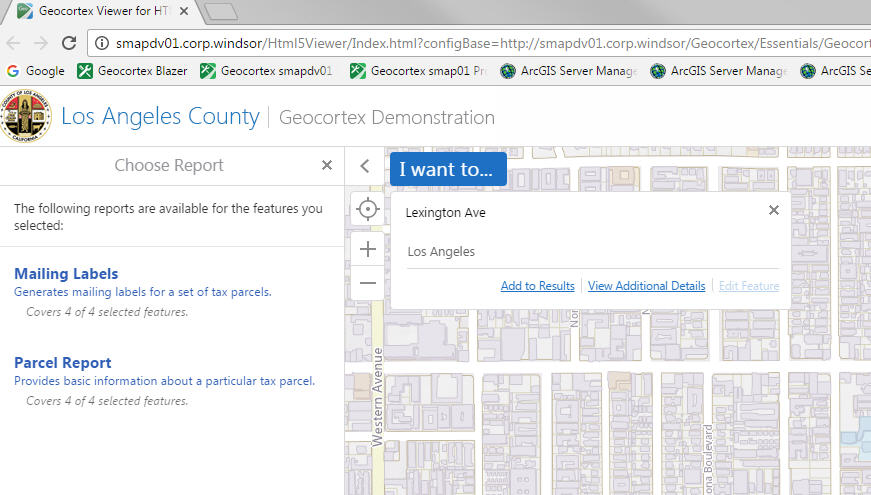Screen dimensions: 871x495
Task: Open the Geocortex smap01 bookmark
Action: 418,71
